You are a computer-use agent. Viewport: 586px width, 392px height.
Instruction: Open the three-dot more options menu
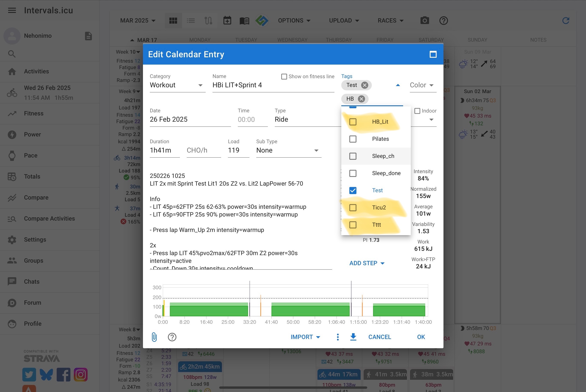tap(338, 337)
